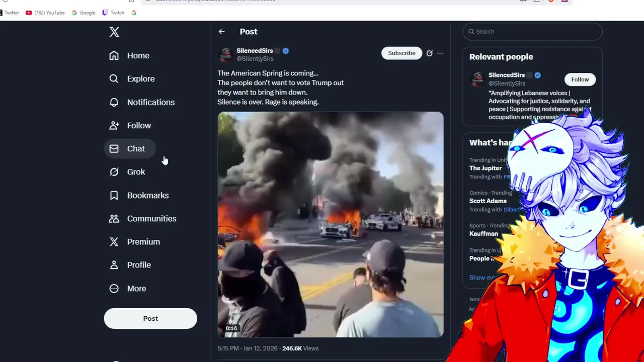Click SilencedSirs avatar in Relevant people
Viewport: 644px width, 362px height.
[477, 79]
